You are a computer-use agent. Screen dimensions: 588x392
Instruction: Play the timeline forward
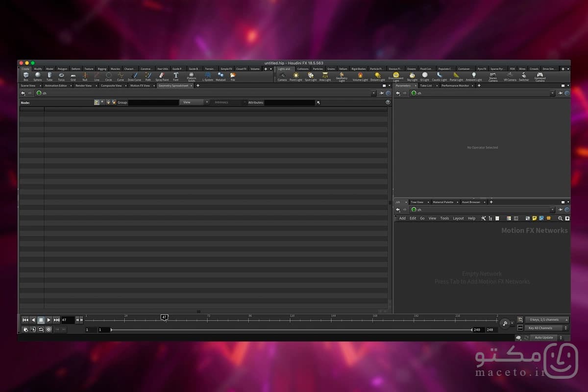click(49, 320)
